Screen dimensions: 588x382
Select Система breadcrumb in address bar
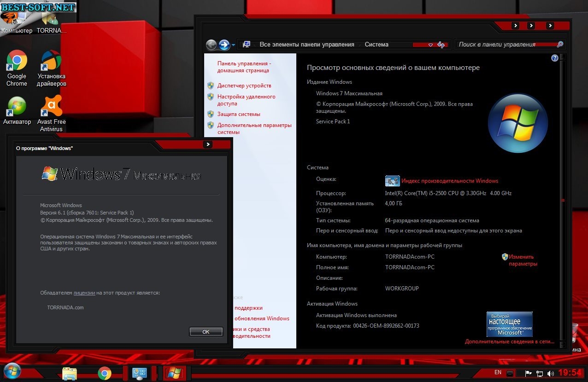tap(376, 45)
